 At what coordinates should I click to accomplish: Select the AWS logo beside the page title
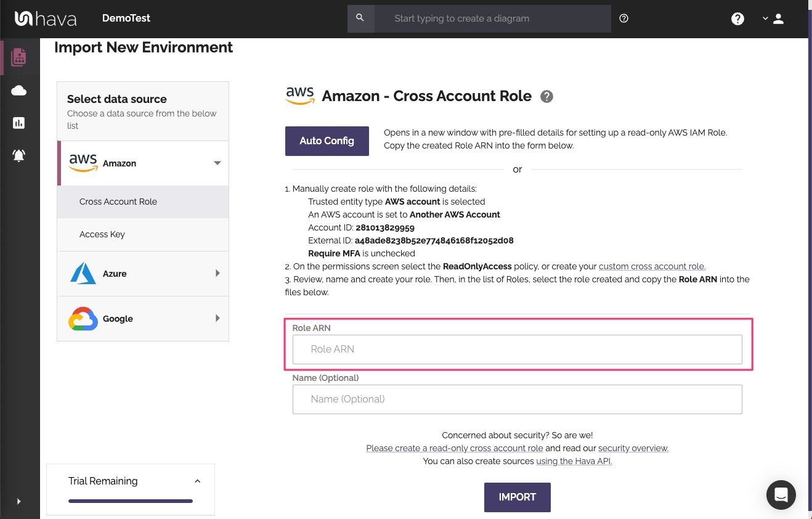299,96
